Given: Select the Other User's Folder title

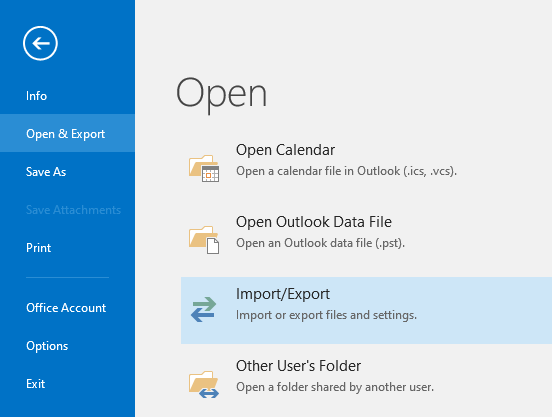Looking at the screenshot, I should click(298, 366).
